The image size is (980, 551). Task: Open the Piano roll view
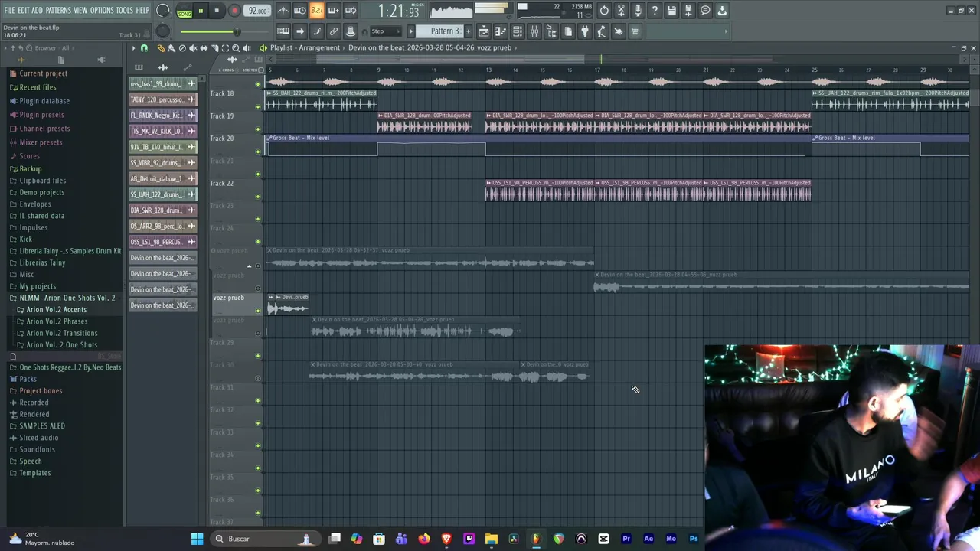(x=501, y=31)
